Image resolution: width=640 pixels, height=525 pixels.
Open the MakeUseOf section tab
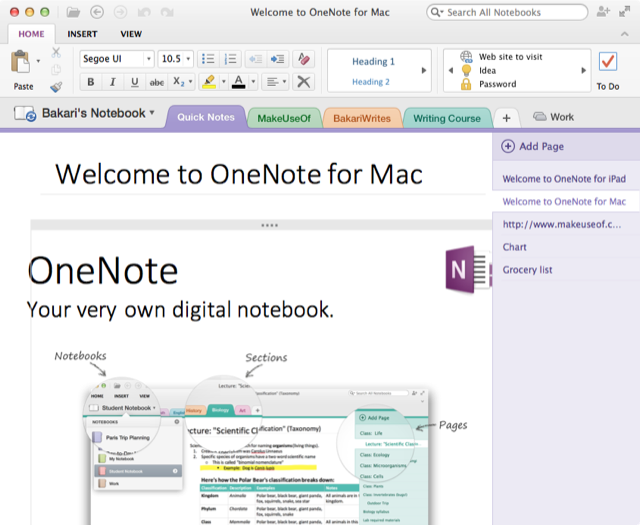pyautogui.click(x=285, y=118)
